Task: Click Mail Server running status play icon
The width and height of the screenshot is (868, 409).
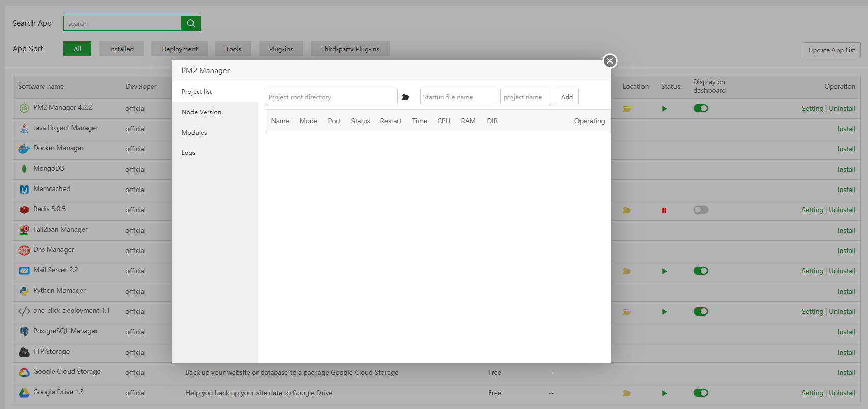Action: click(664, 271)
